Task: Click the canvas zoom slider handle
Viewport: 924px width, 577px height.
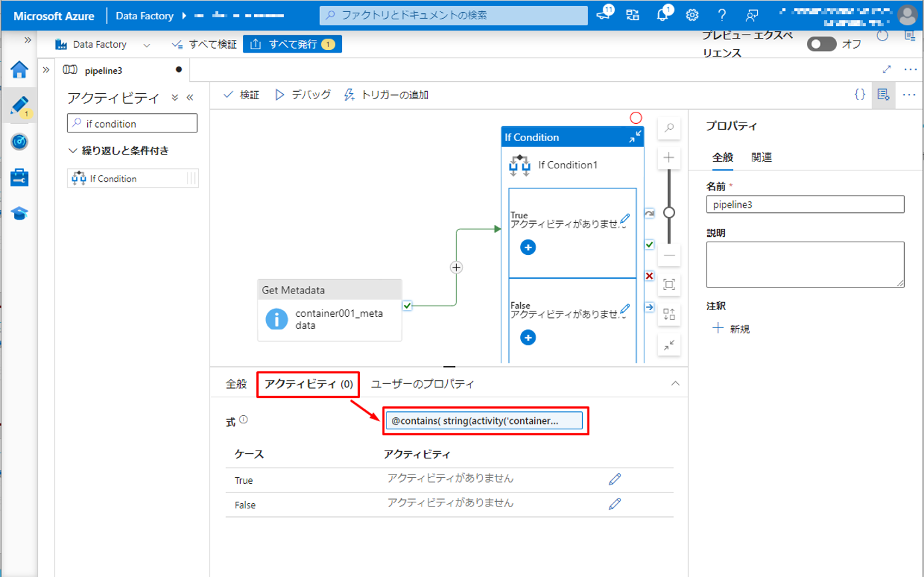Action: pos(669,213)
